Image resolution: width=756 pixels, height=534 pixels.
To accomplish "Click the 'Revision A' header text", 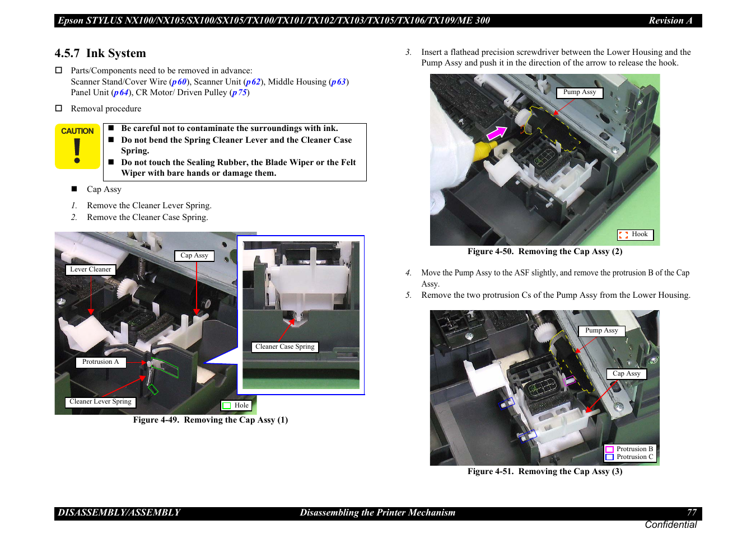I will pos(670,21).
